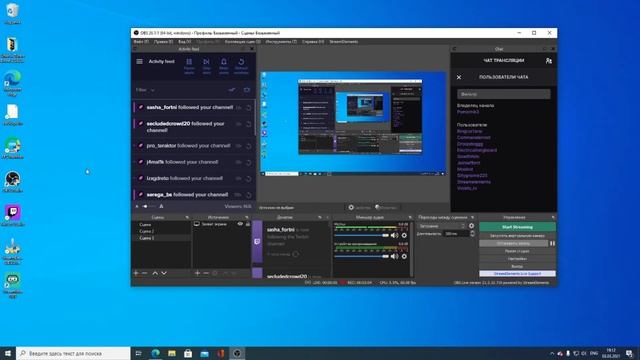The height and width of the screenshot is (360, 640).
Task: Click the Twitch icon in Donation panel
Action: (x=257, y=242)
